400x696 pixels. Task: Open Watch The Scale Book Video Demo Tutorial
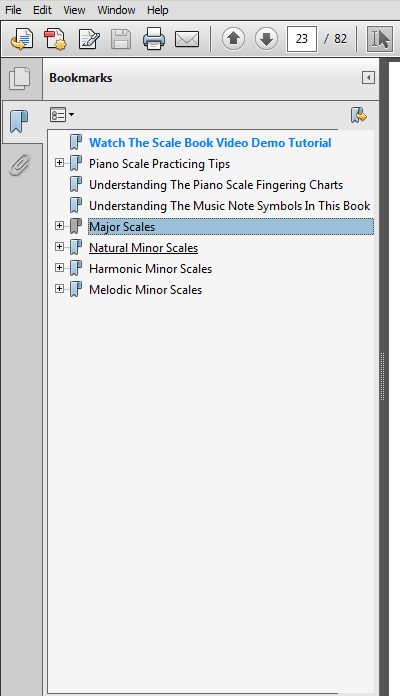coord(210,143)
